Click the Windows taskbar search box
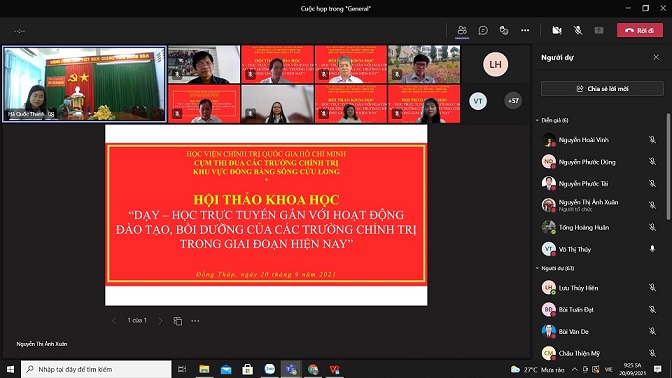The width and height of the screenshot is (672, 378). pyautogui.click(x=96, y=369)
